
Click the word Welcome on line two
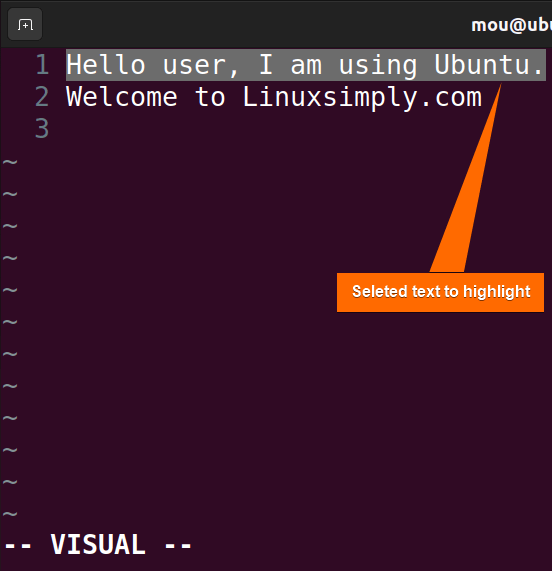[x=122, y=97]
